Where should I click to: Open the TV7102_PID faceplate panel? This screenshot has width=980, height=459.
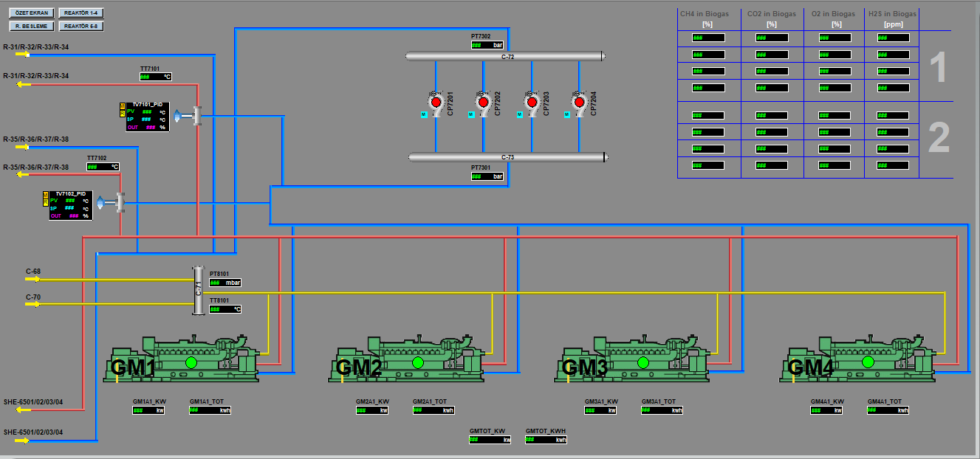coord(71,204)
